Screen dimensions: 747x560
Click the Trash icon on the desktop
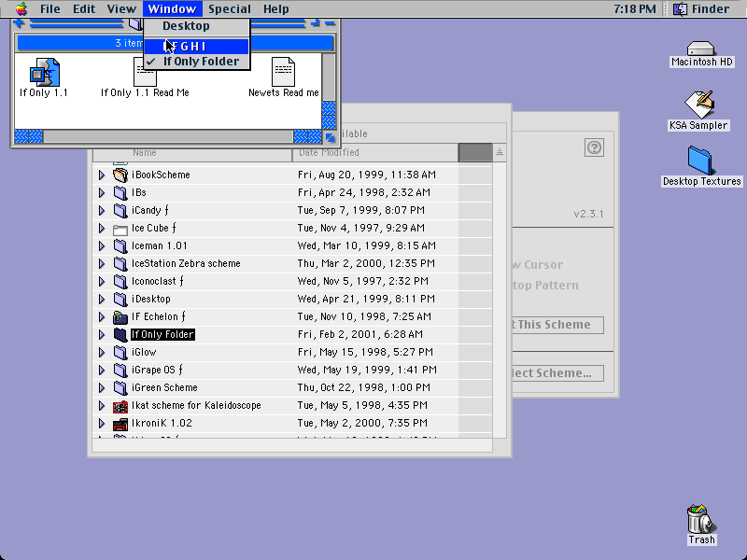[x=701, y=519]
